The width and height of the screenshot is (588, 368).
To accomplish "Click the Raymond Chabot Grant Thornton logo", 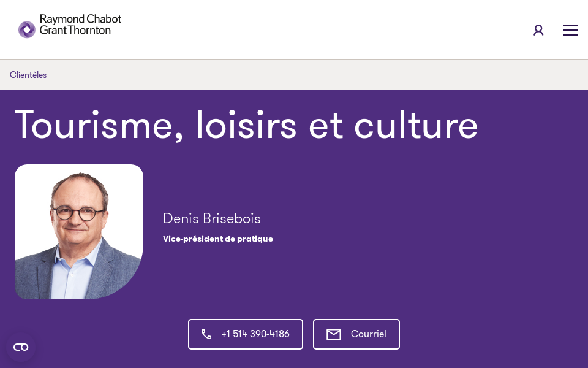I will (69, 25).
